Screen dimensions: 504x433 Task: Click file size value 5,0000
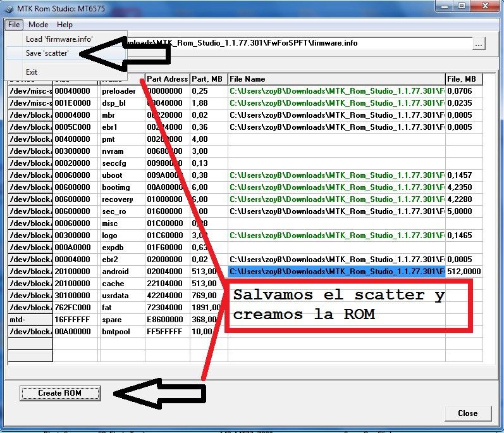(x=464, y=211)
